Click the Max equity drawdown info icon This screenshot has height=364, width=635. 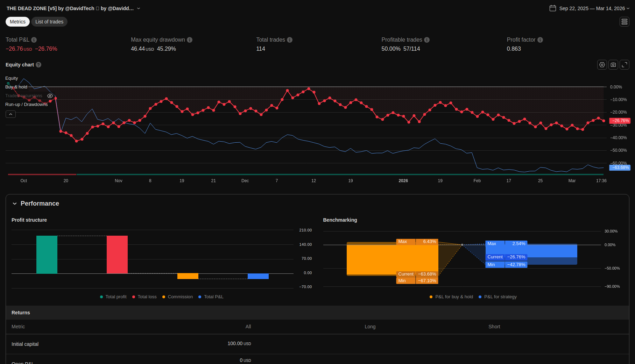tap(190, 40)
